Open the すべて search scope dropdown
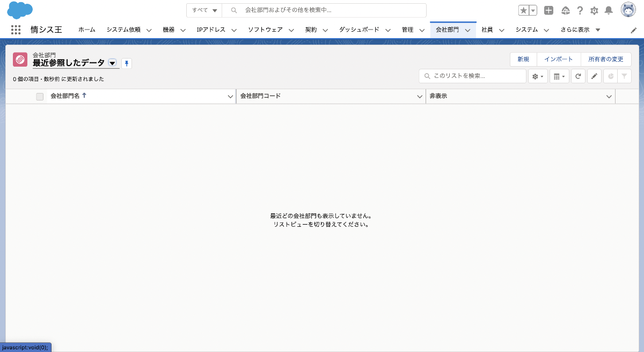 tap(204, 10)
